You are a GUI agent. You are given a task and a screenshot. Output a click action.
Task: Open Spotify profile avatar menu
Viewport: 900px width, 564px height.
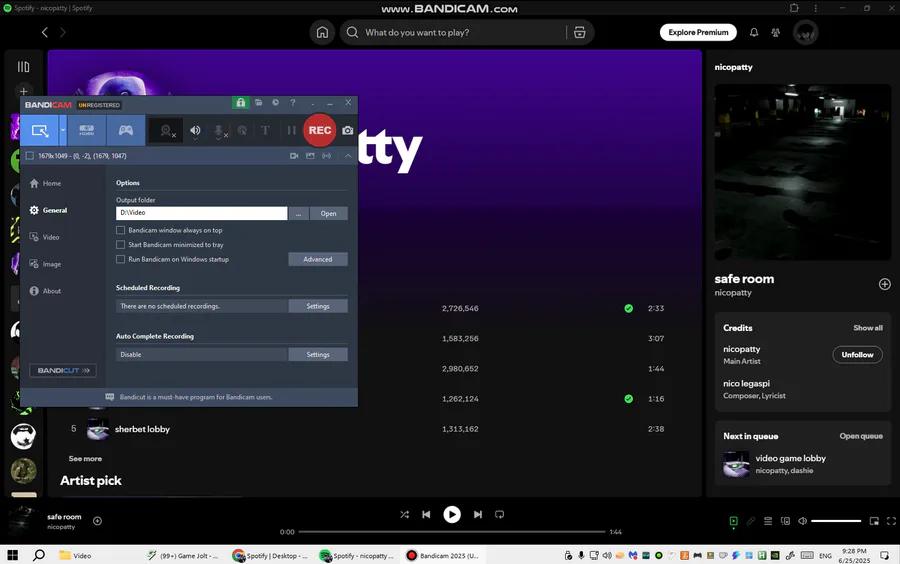805,32
